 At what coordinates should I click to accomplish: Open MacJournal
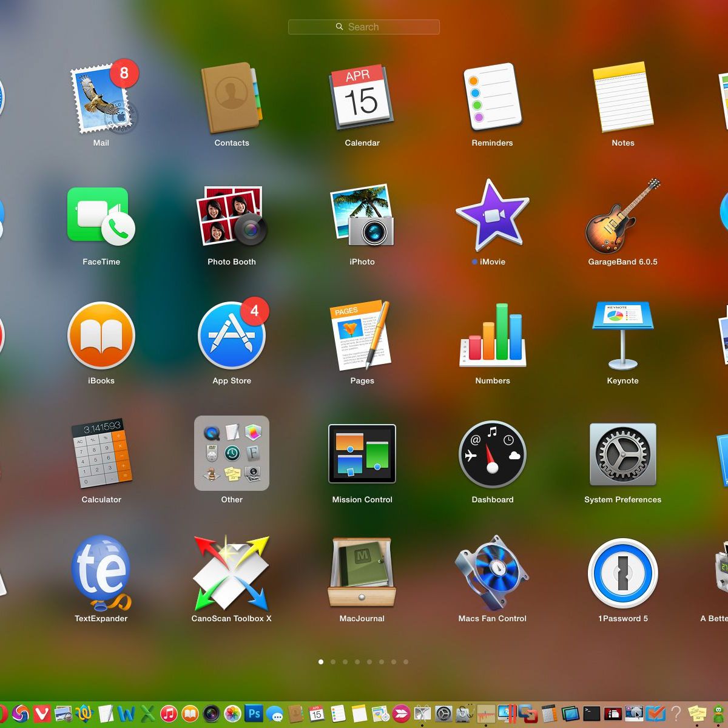[x=362, y=573]
